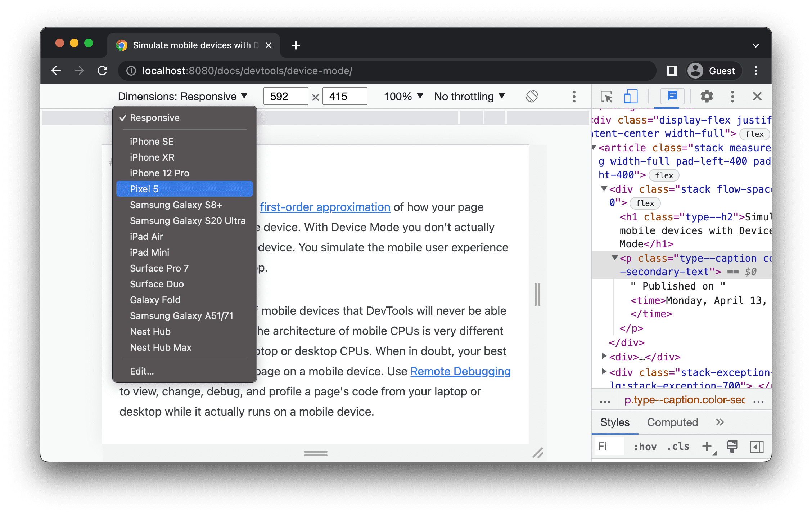The height and width of the screenshot is (515, 812).
Task: Click the viewport width input field
Action: pos(285,97)
